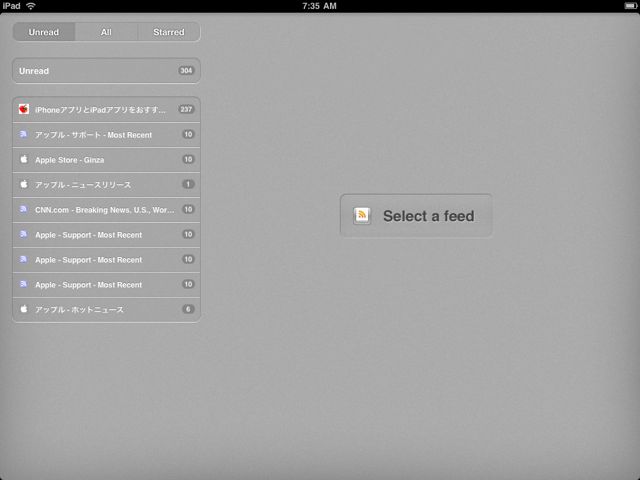Tap the battery icon in status bar
The height and width of the screenshot is (480, 640).
click(x=631, y=6)
